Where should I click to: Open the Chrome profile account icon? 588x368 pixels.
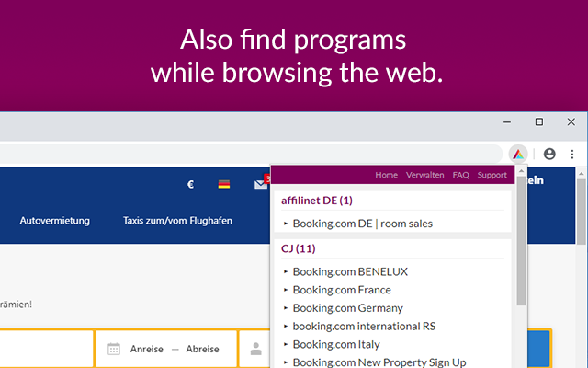pyautogui.click(x=549, y=154)
